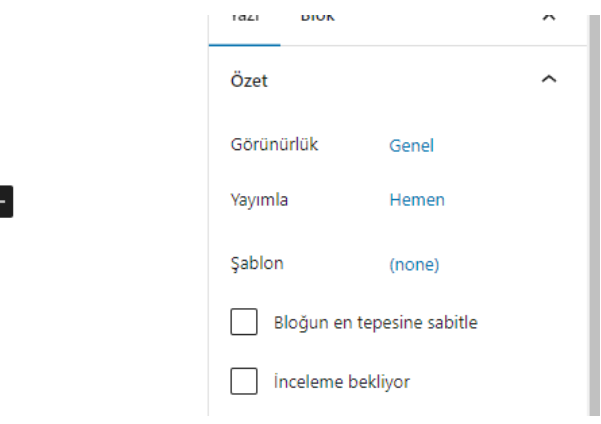Open the Blok tab
This screenshot has width=601, height=424.
318,16
